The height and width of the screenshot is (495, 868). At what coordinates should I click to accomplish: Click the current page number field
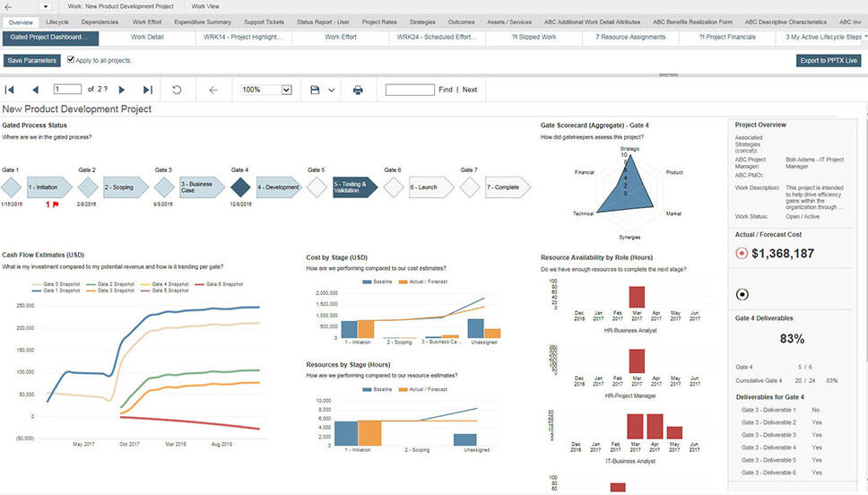pos(67,89)
